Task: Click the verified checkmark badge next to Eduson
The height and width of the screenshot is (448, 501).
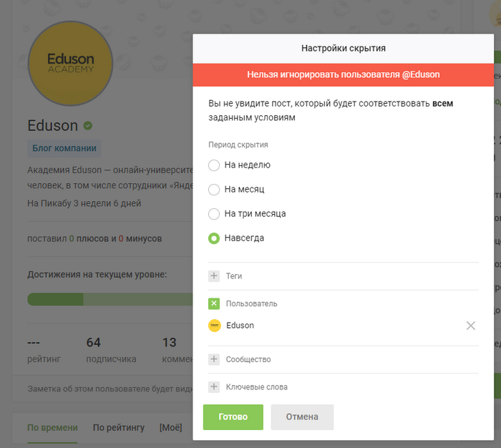Action: click(x=88, y=126)
